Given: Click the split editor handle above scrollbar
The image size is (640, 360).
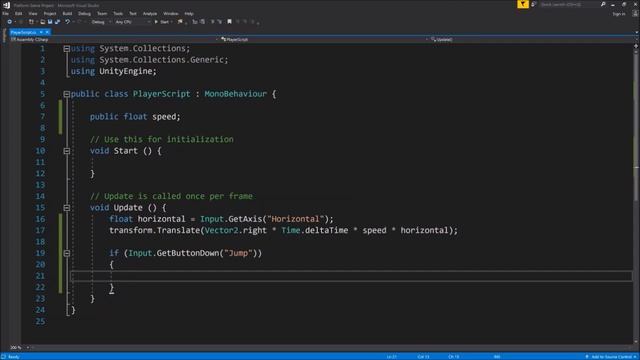Looking at the screenshot, I should click(636, 46).
